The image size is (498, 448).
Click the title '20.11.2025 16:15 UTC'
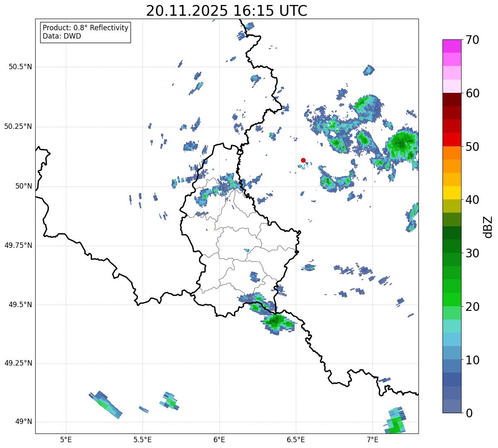(x=227, y=11)
